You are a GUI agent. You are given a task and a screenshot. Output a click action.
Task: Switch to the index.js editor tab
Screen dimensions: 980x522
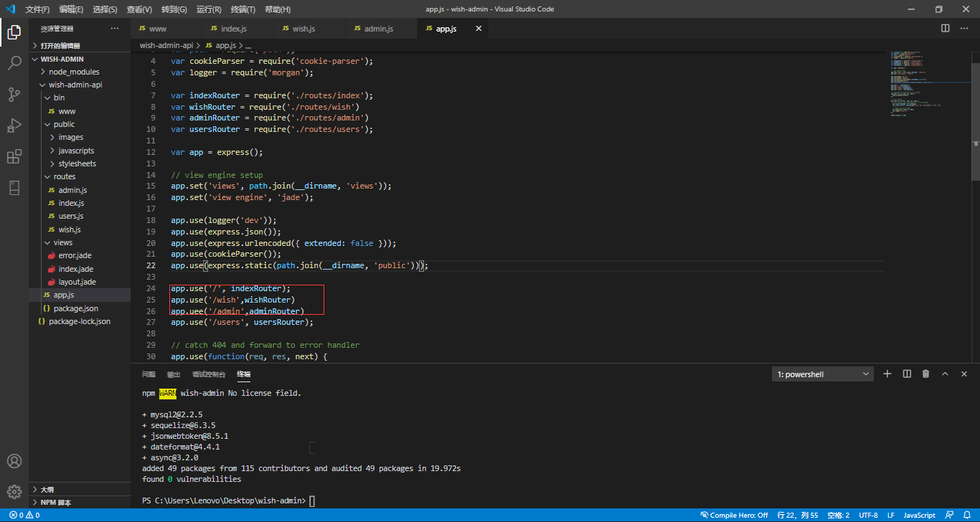click(x=238, y=29)
